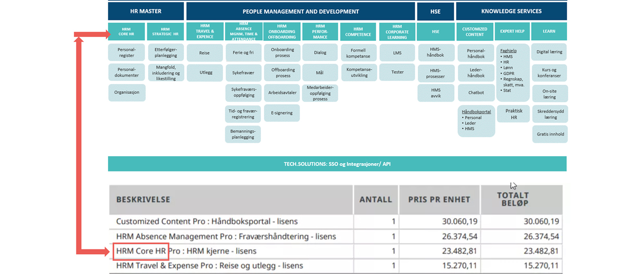Click the KNOWLEDGE SERVICES header block
The image size is (644, 274).
tap(511, 11)
